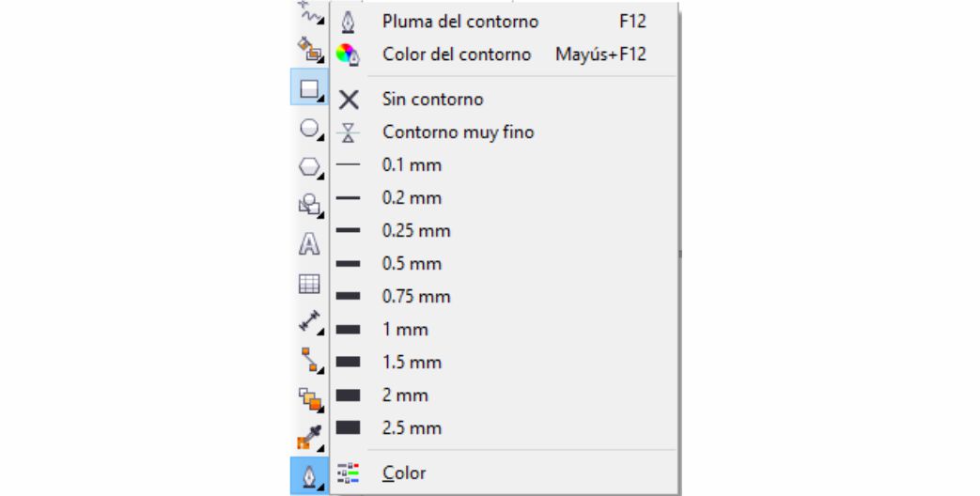Open the Outline pen tool flyout

pos(309,476)
